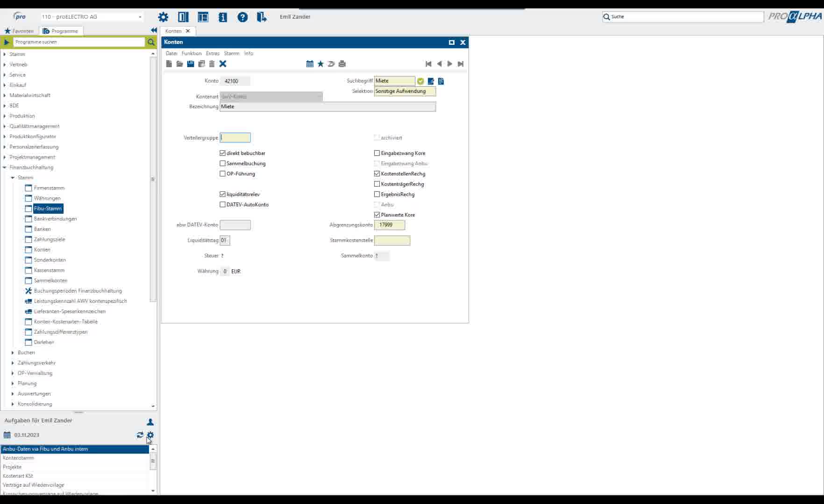824x504 pixels.
Task: Toggle the KostenstellenRechg checkbox
Action: (x=377, y=174)
